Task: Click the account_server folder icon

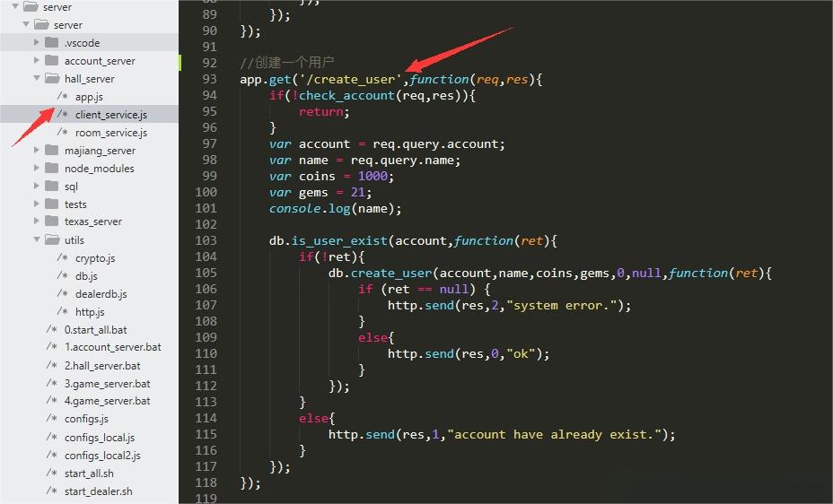Action: 51,60
